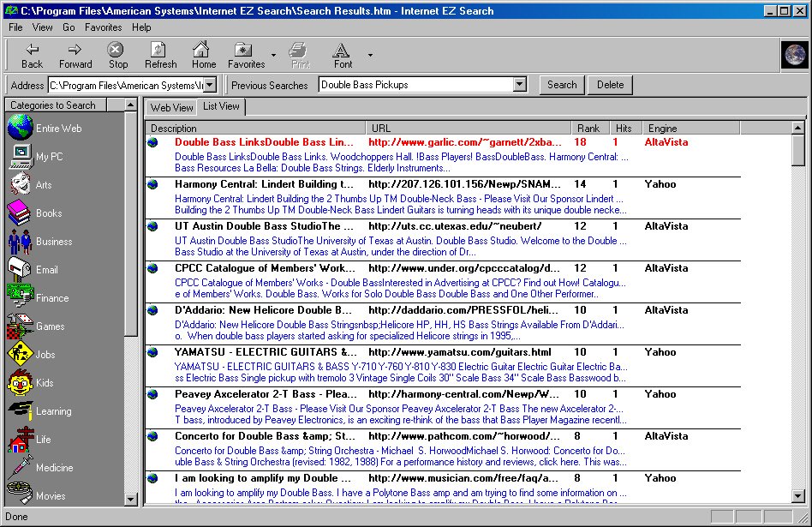
Task: Expand the Favorites dropdown arrow
Action: pyautogui.click(x=273, y=55)
